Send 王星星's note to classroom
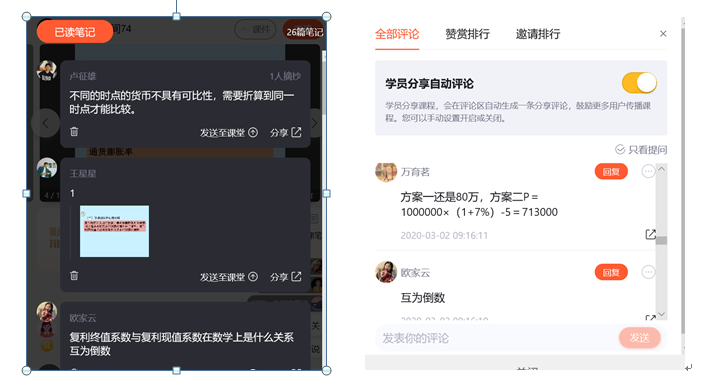The width and height of the screenshot is (706, 390). [x=229, y=277]
